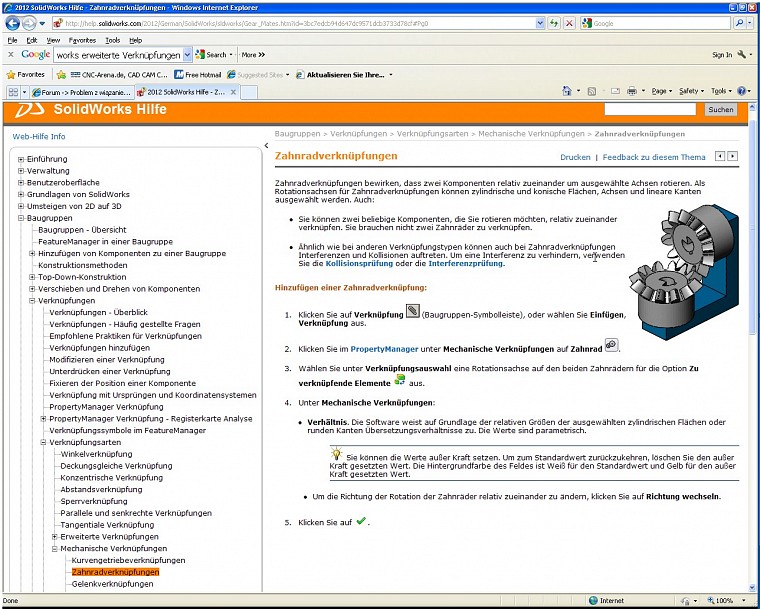The width and height of the screenshot is (760, 609).
Task: Click the bevel gears illustration
Action: point(684,272)
